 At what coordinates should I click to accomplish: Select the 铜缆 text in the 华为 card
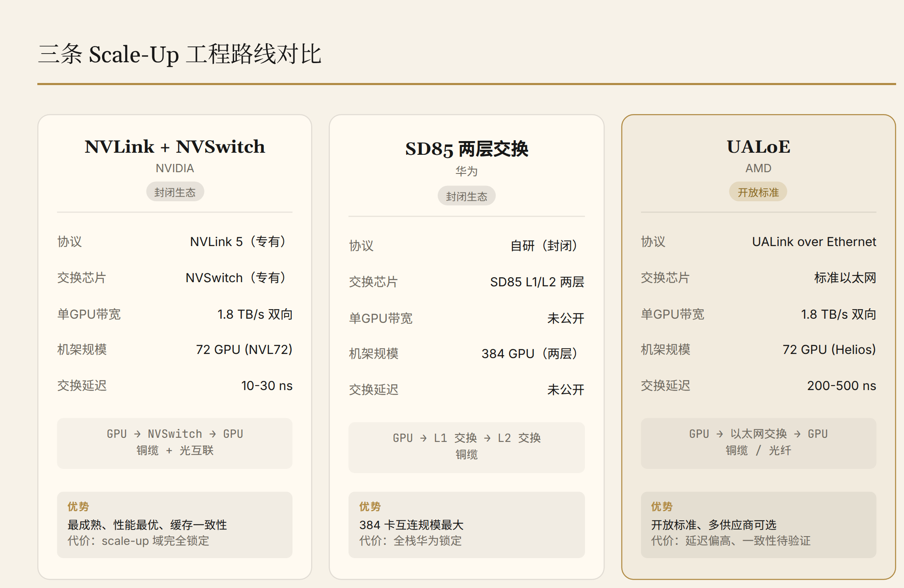(466, 454)
